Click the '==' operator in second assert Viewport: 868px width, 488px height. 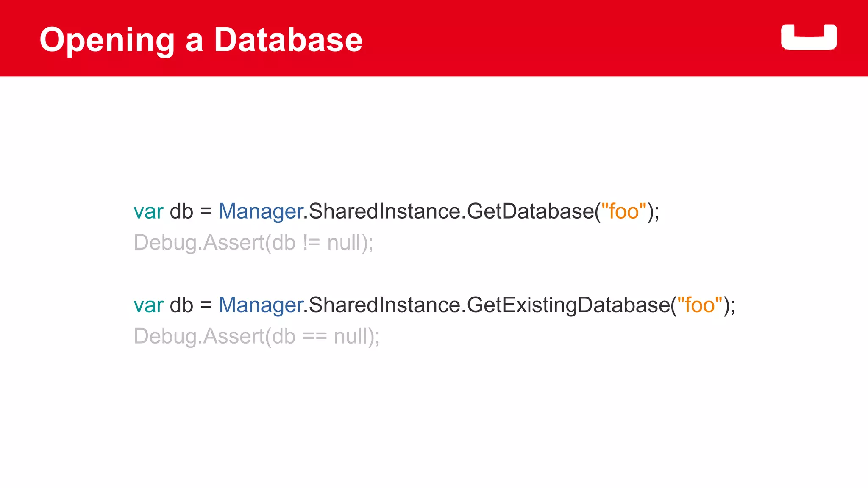314,336
